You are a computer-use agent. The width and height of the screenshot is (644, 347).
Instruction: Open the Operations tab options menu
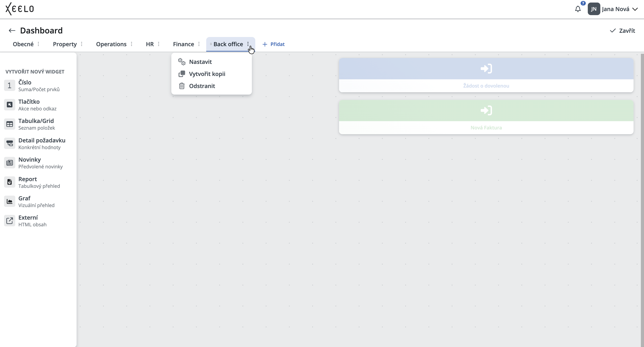click(x=132, y=44)
